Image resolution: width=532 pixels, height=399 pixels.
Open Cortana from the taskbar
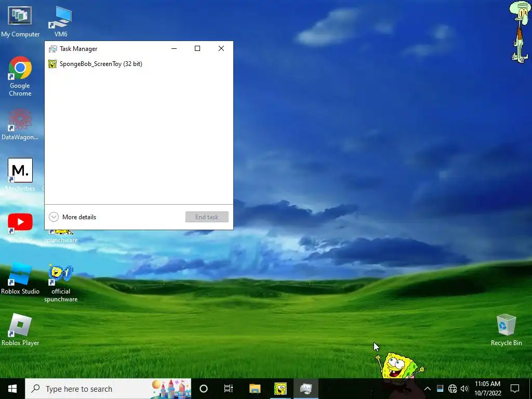tap(204, 389)
